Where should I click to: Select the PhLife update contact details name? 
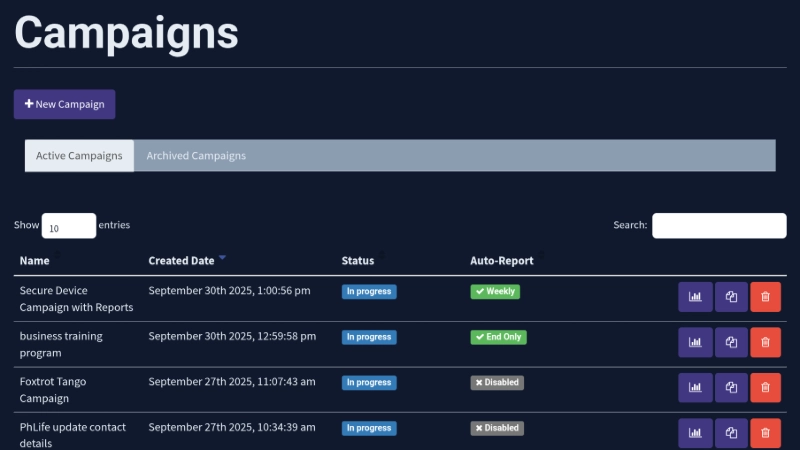(x=72, y=435)
